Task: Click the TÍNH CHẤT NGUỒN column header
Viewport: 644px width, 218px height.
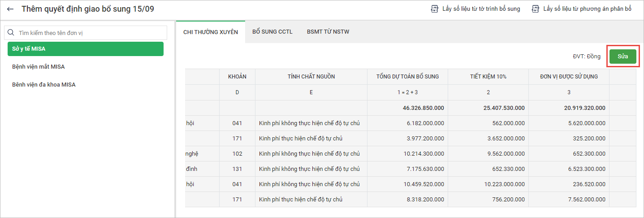Action: (x=311, y=77)
